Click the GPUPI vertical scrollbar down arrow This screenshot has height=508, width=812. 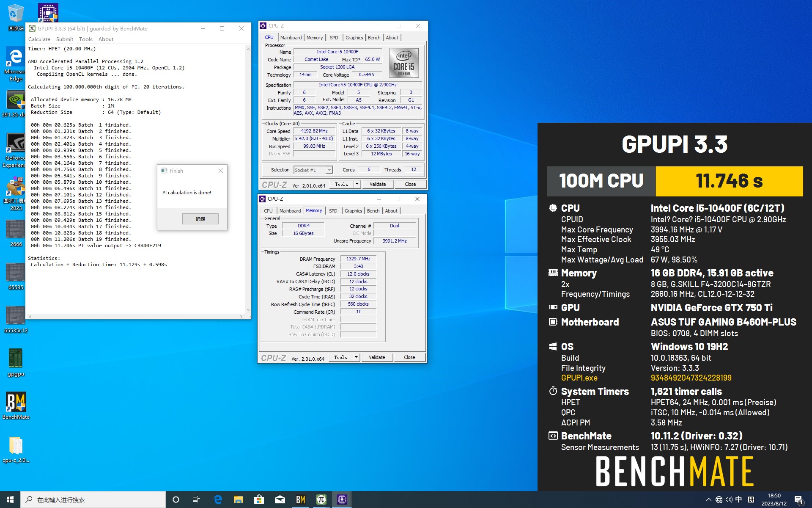[248, 310]
